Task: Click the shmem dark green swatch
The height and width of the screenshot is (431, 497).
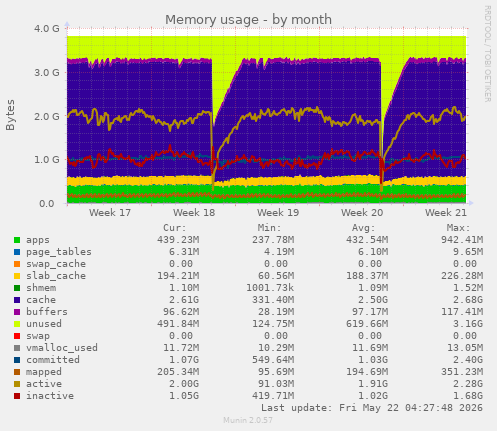Action: pyautogui.click(x=17, y=288)
